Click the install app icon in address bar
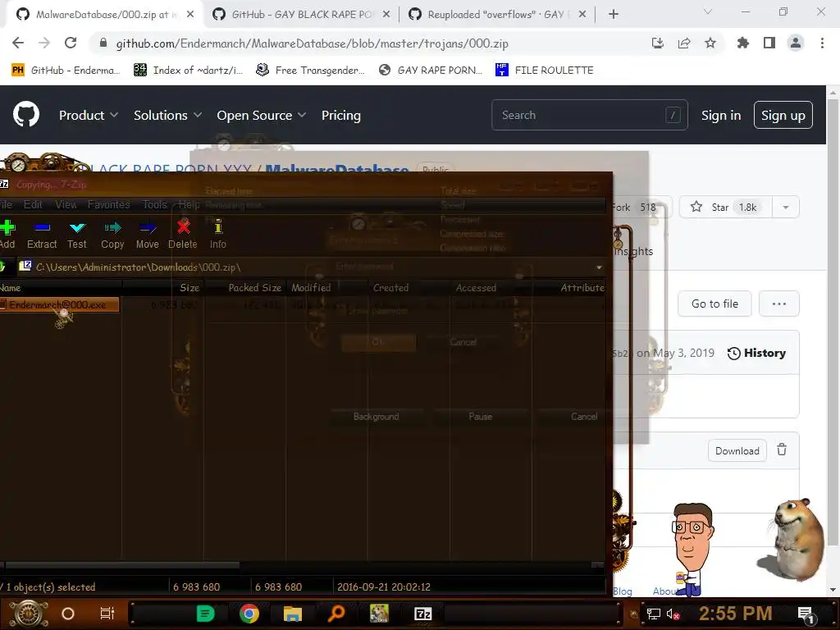This screenshot has width=840, height=630. coord(658,43)
